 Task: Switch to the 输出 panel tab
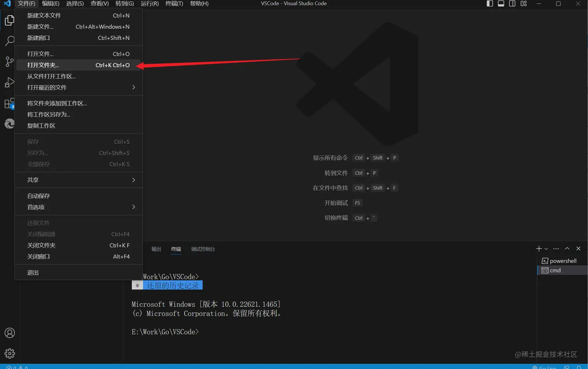156,249
